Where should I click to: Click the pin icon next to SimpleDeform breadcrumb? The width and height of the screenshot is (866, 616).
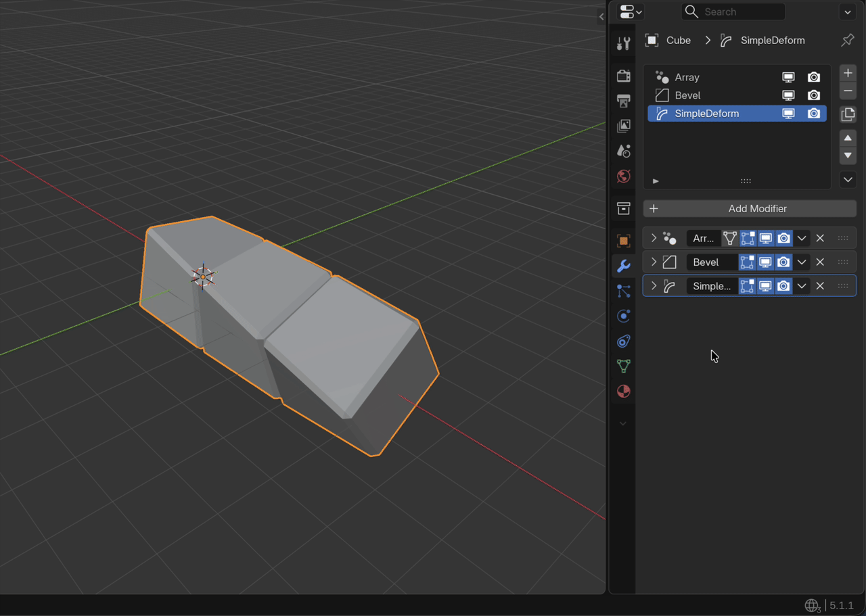[847, 40]
